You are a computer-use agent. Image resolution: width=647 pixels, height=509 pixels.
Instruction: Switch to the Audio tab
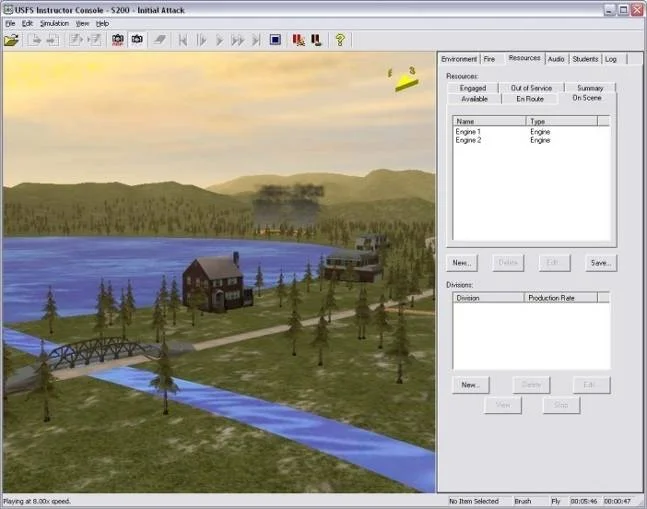click(556, 59)
